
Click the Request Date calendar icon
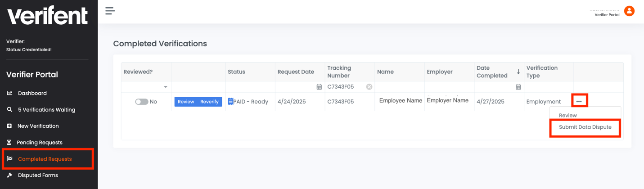(x=319, y=87)
